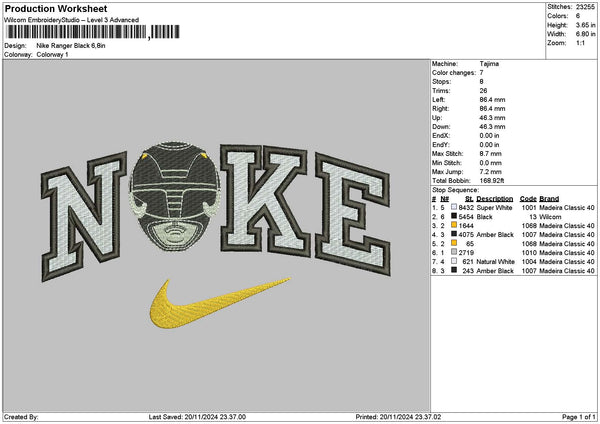Select the Amber Black swatch beside 4075
Image resolution: width=600 pixels, height=424 pixels.
click(x=454, y=235)
